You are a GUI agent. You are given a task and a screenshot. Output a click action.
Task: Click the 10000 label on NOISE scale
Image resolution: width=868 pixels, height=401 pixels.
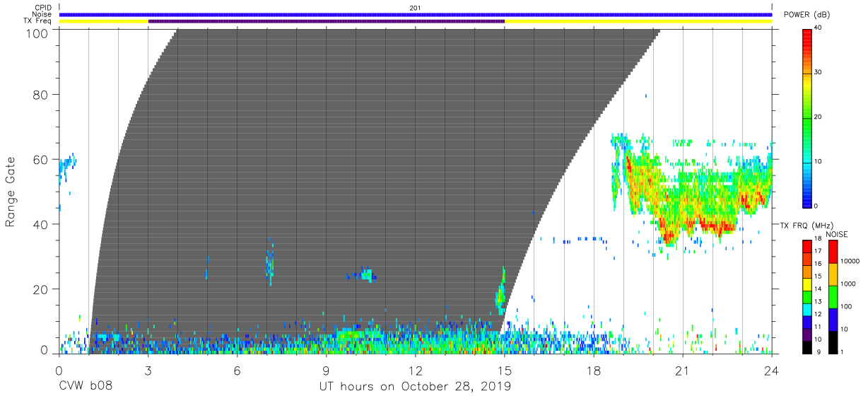coord(850,262)
